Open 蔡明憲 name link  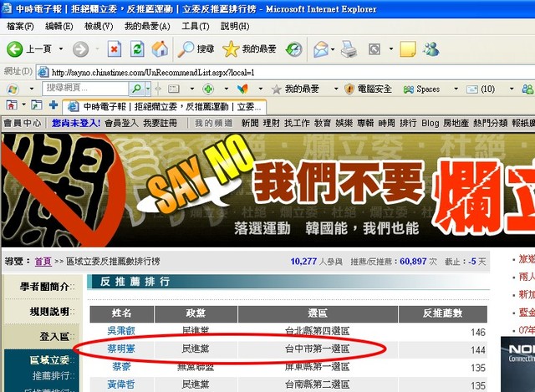pyautogui.click(x=121, y=349)
